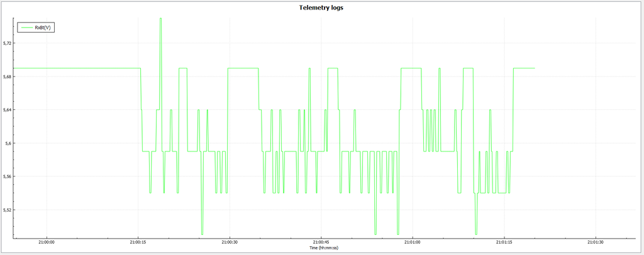The width and height of the screenshot is (644, 255).
Task: Click the 5,6 voltage axis label
Action: click(8, 143)
